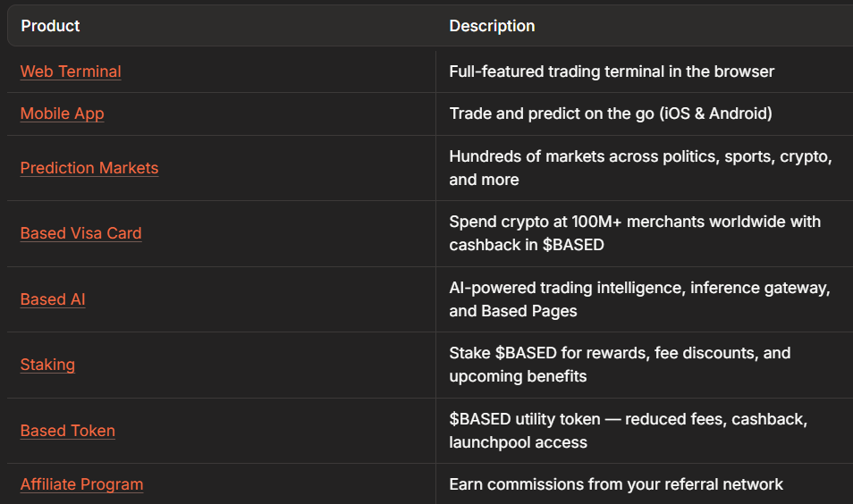Follow the Mobile App link
Viewport: 853px width, 504px height.
62,113
